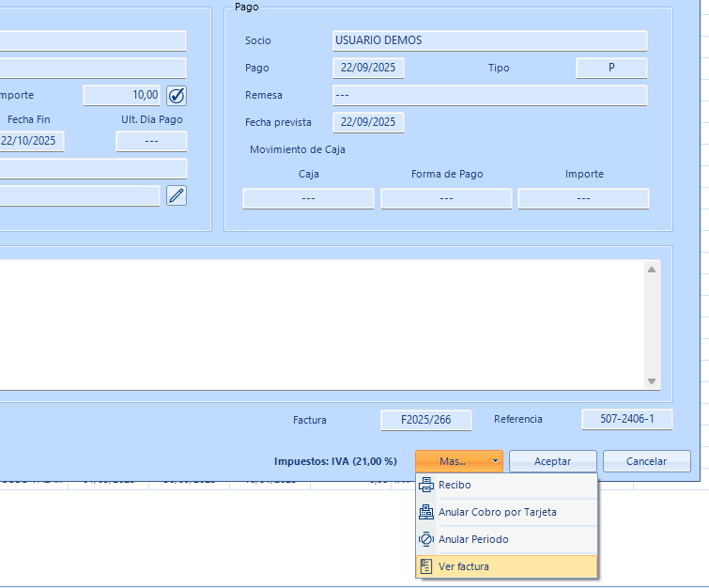Image resolution: width=709 pixels, height=588 pixels.
Task: Click the Anular Periodo icon
Action: [x=426, y=540]
